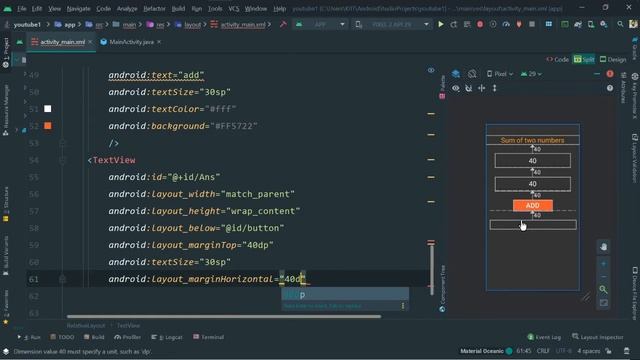Click the read-only lock icon in status bar
Image resolution: width=640 pixels, height=360 pixels.
[x=609, y=351]
